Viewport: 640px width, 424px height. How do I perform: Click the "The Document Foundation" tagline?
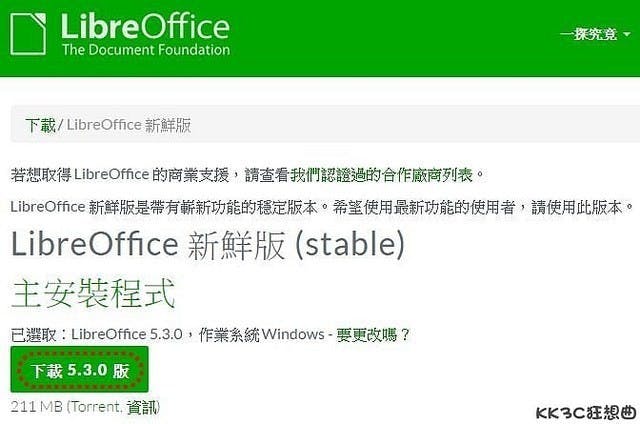(x=145, y=49)
